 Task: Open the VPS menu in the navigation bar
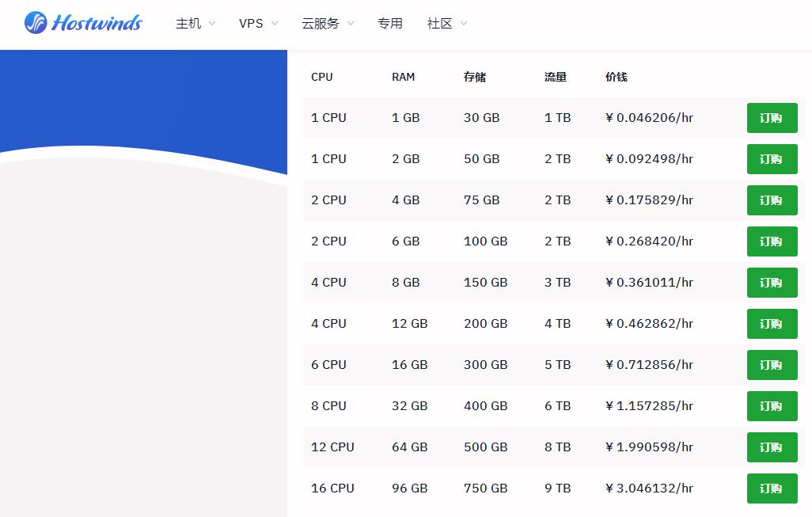(x=250, y=24)
